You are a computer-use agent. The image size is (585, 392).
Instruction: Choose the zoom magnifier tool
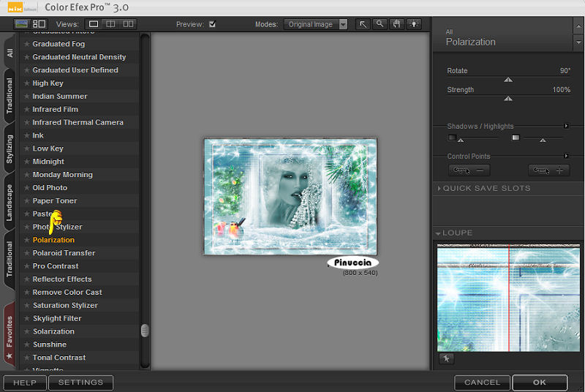click(x=380, y=24)
